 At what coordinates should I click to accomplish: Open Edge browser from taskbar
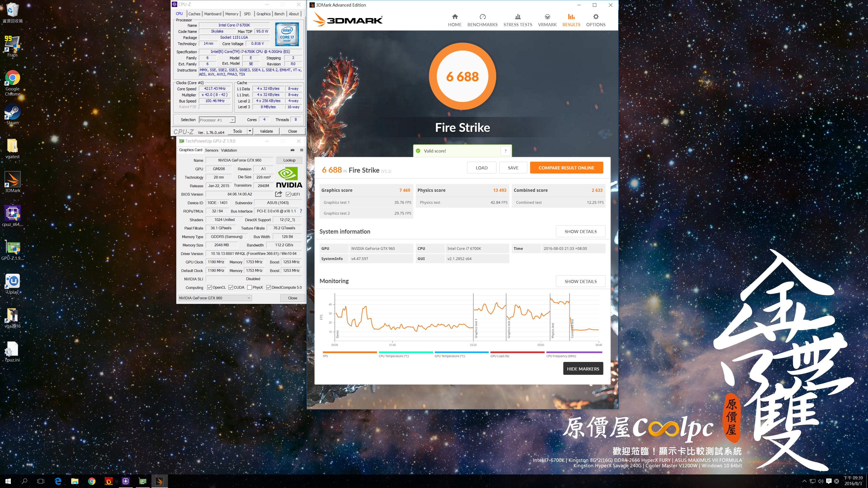(58, 481)
